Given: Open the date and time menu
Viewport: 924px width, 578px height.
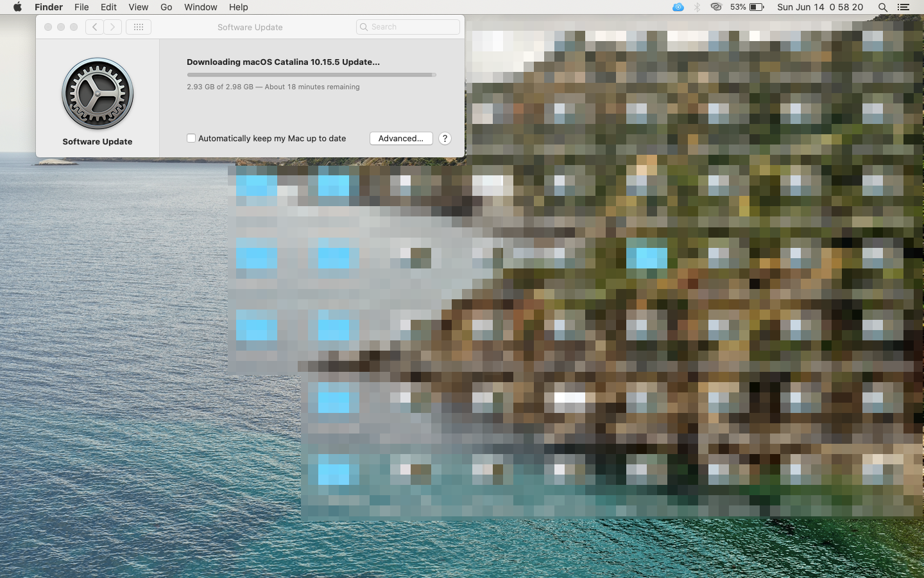Looking at the screenshot, I should (819, 7).
